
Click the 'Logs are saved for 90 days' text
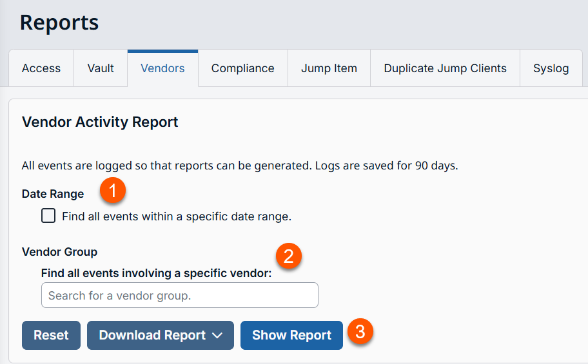click(x=387, y=166)
